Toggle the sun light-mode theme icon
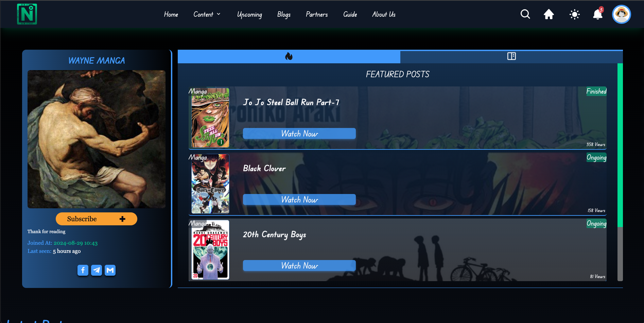 (x=574, y=14)
